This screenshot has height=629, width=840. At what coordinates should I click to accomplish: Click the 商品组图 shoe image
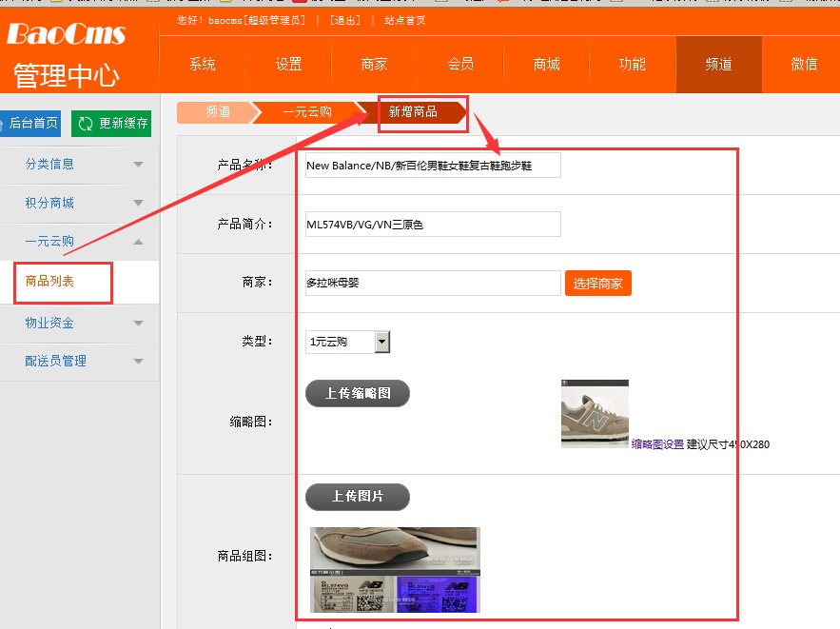pos(395,570)
